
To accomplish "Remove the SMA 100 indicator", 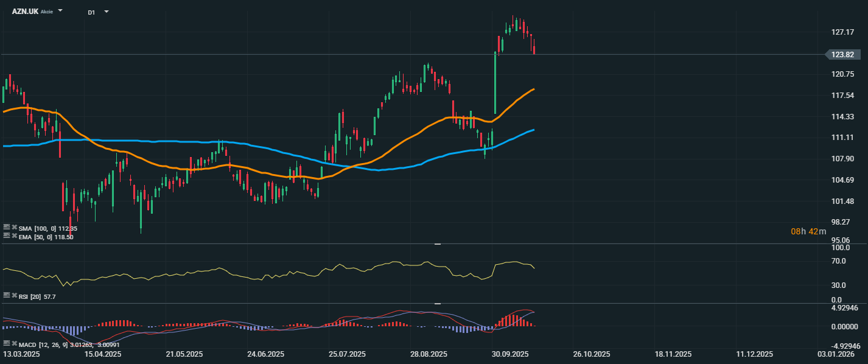I will click(14, 227).
